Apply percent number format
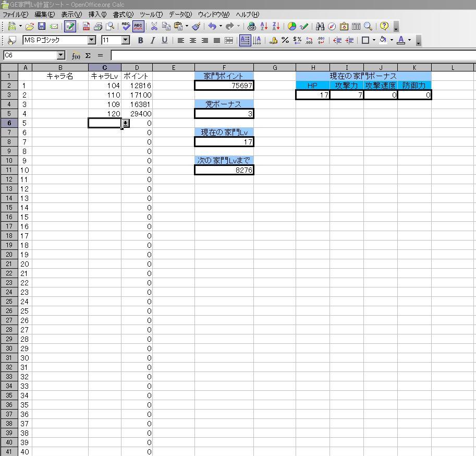 pyautogui.click(x=285, y=40)
